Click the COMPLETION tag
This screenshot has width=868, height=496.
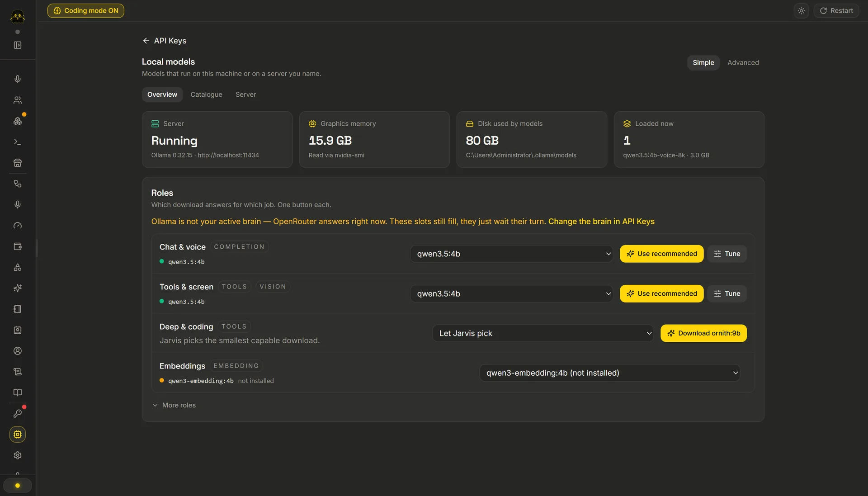[x=239, y=247]
